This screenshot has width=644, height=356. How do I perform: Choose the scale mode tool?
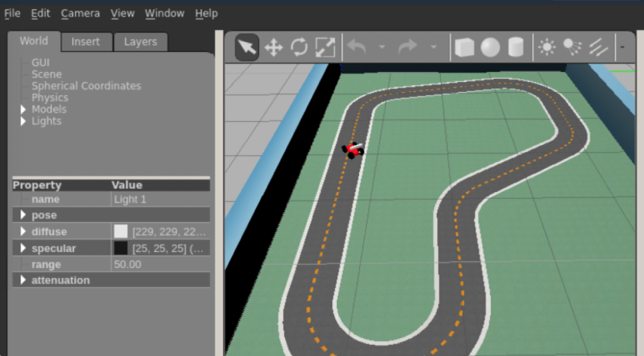coord(325,47)
